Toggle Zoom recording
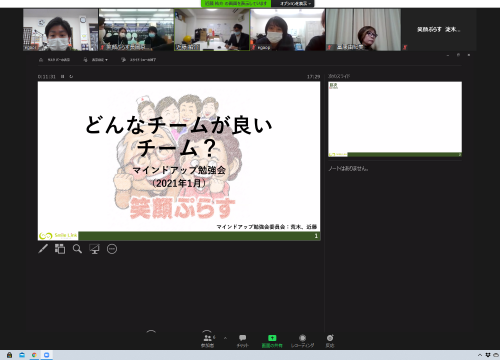The height and width of the screenshot is (360, 500). pos(302,341)
